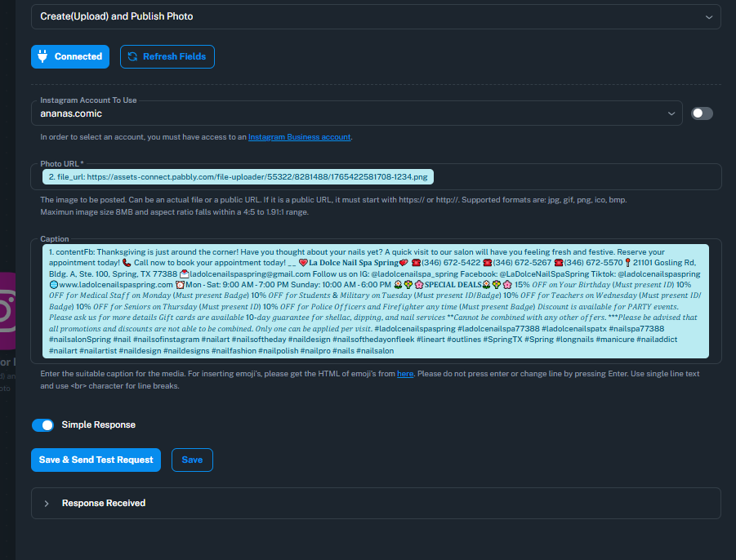736x560 pixels.
Task: Click the Connected button
Action: point(70,57)
